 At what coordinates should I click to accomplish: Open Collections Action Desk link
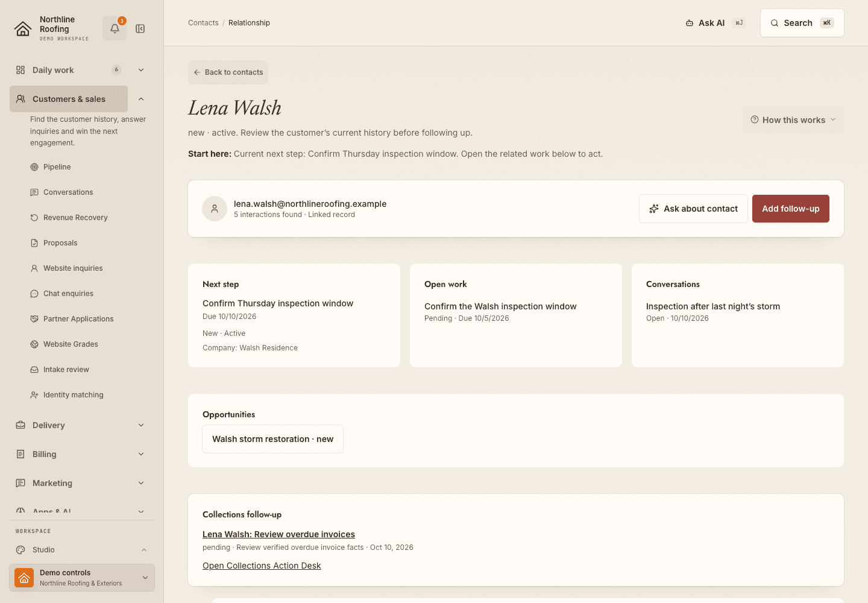[x=262, y=566]
